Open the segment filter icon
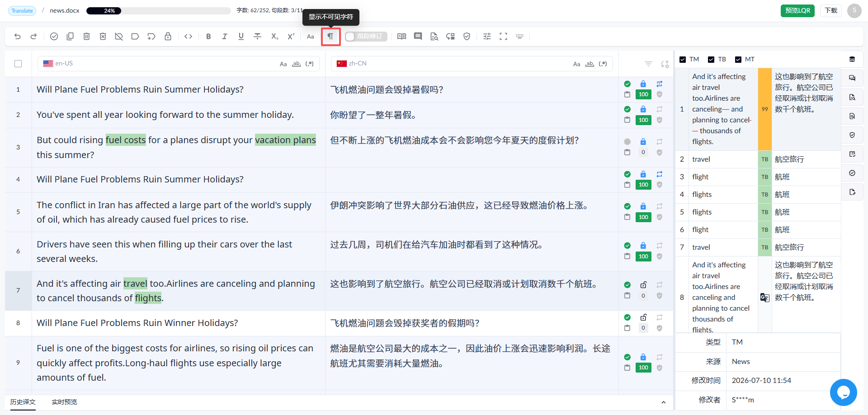Image resolution: width=868 pixels, height=415 pixels. pyautogui.click(x=648, y=64)
